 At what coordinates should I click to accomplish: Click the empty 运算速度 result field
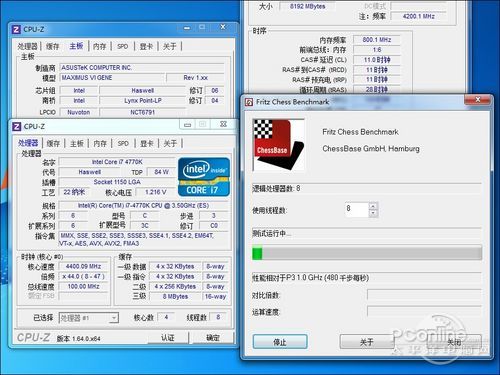coord(424,312)
